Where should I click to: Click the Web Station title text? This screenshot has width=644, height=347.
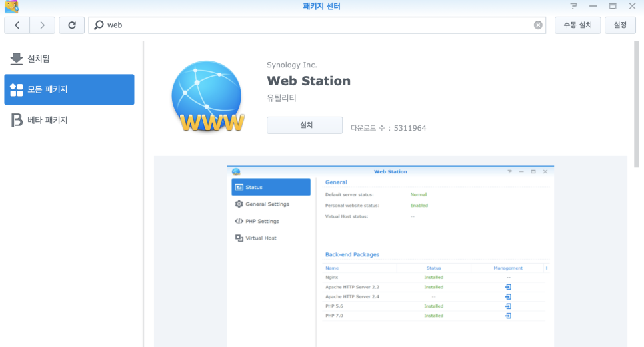click(309, 81)
